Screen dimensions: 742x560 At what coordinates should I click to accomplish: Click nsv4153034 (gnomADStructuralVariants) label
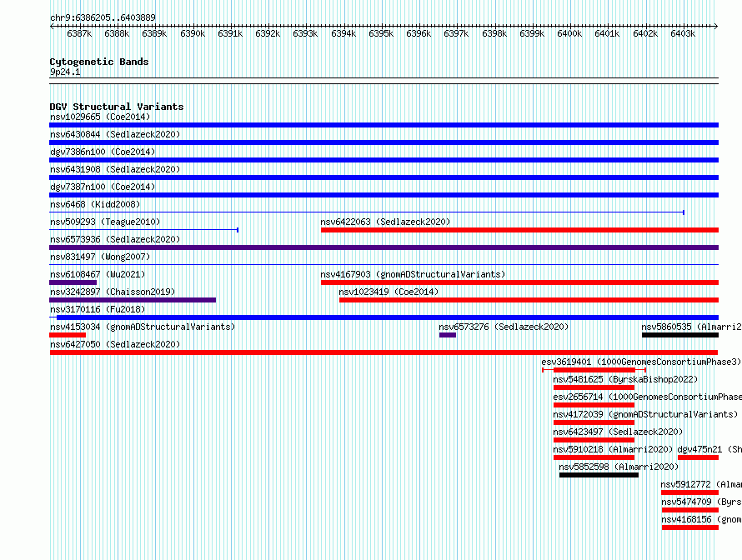pyautogui.click(x=143, y=327)
